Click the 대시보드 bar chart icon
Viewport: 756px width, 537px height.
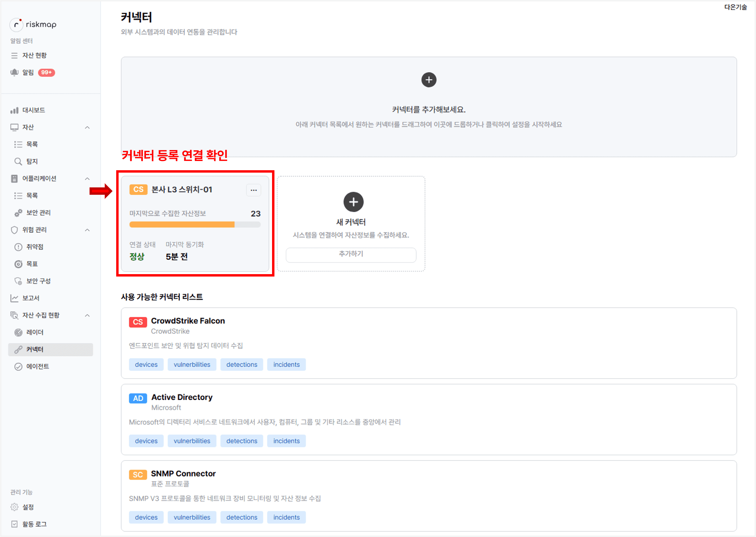tap(14, 110)
